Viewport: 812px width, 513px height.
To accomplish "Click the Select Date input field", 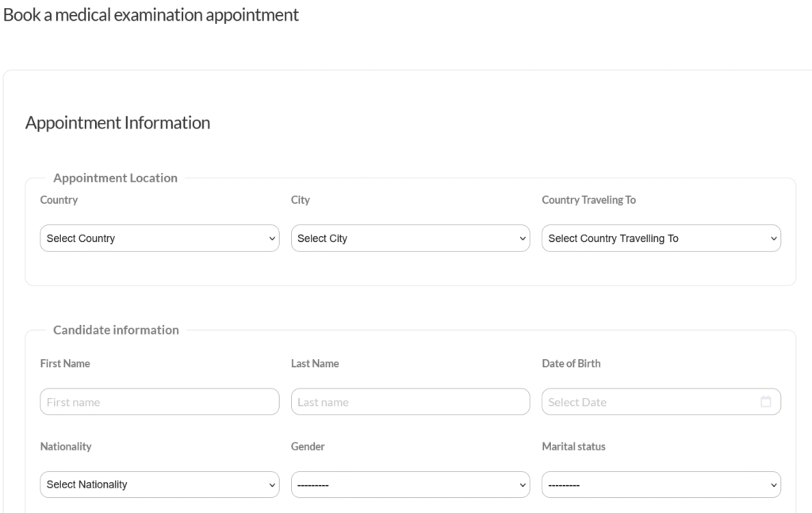I will pos(646,402).
